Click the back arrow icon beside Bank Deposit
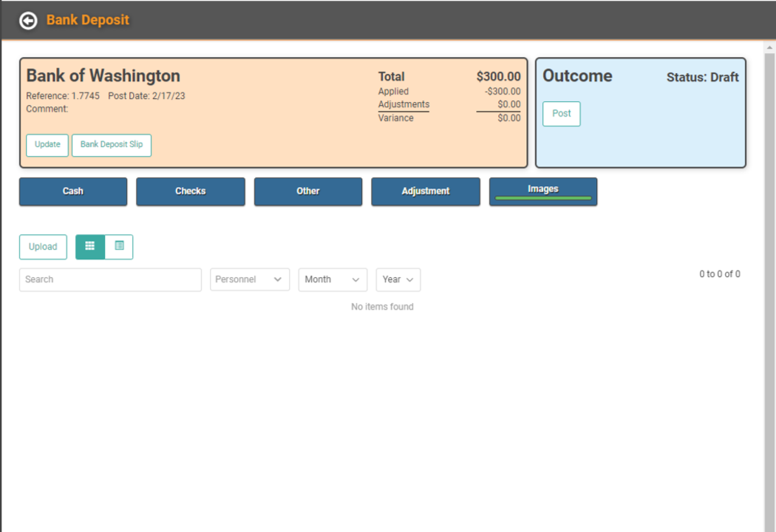The height and width of the screenshot is (532, 776). point(28,21)
